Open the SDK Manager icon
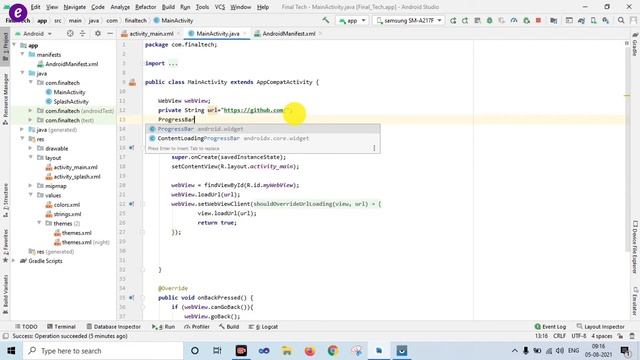This screenshot has height=360, width=640. [x=606, y=20]
